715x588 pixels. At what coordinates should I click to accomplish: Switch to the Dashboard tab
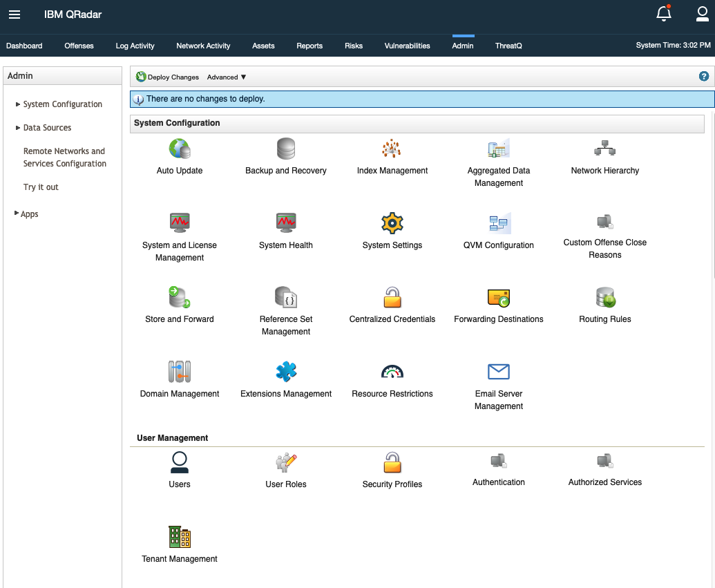24,46
